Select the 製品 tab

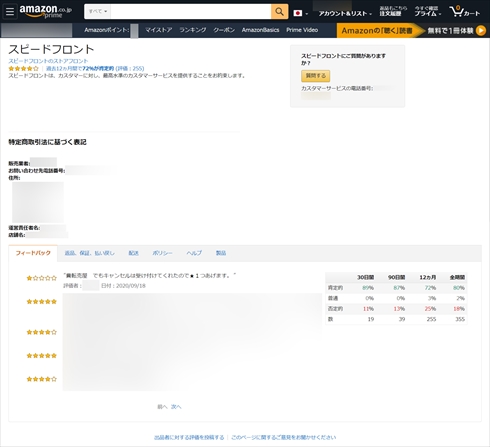point(221,253)
